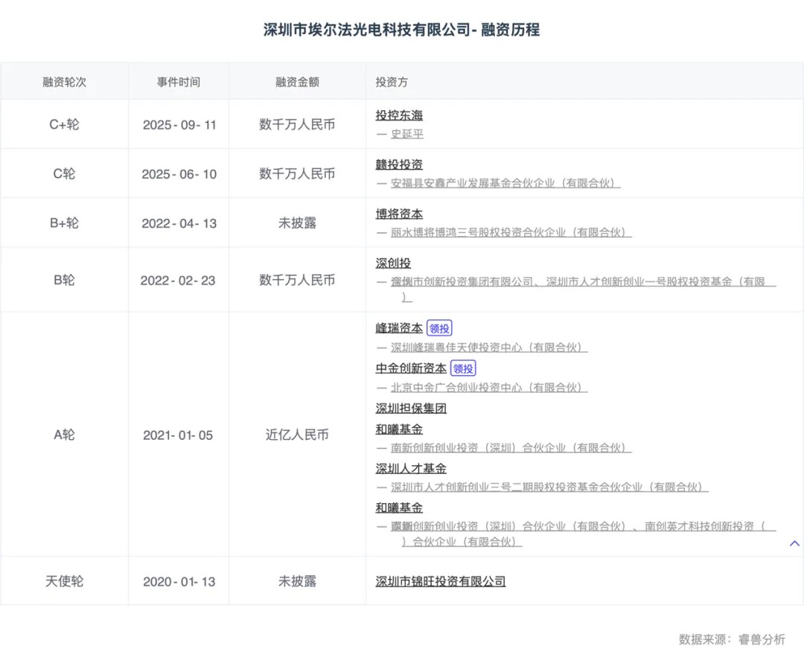The image size is (804, 672).
Task: Open the 投控东海 investor link
Action: (x=399, y=115)
